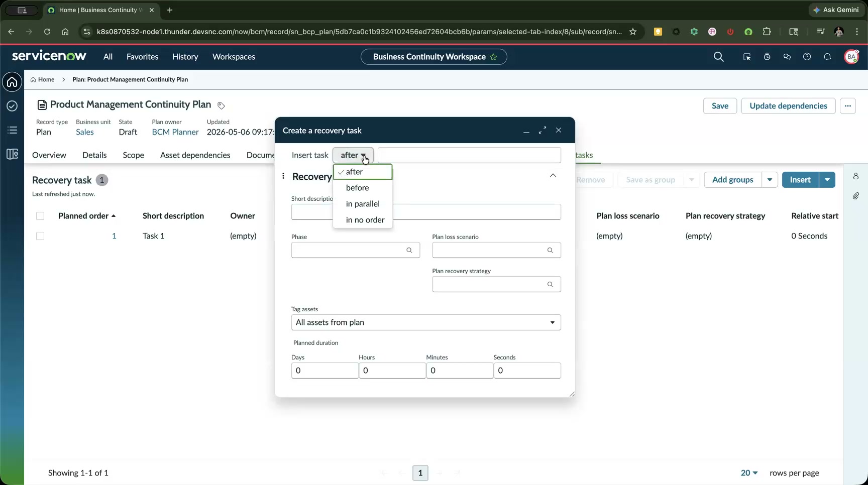Sort by Planned order column
868x485 pixels.
[87, 216]
